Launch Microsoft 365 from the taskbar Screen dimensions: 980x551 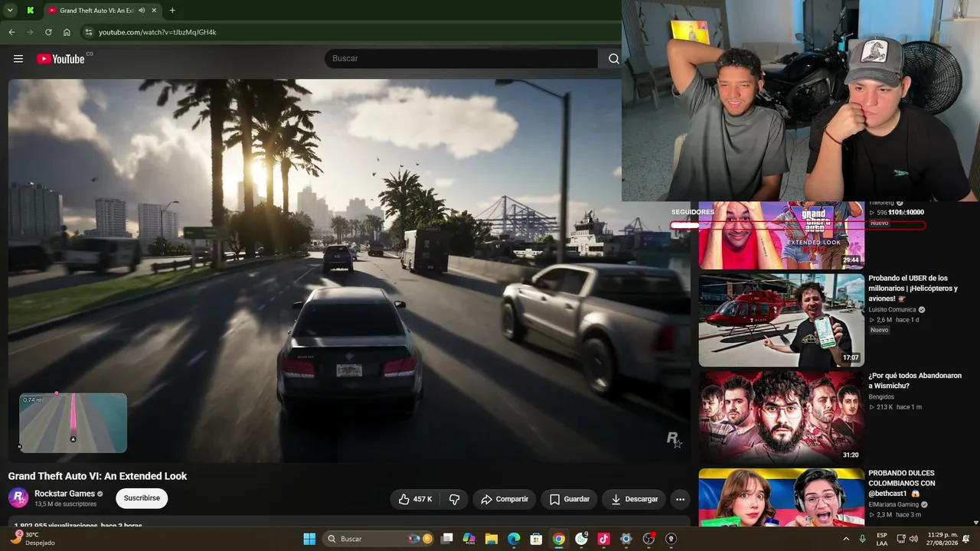(x=469, y=539)
